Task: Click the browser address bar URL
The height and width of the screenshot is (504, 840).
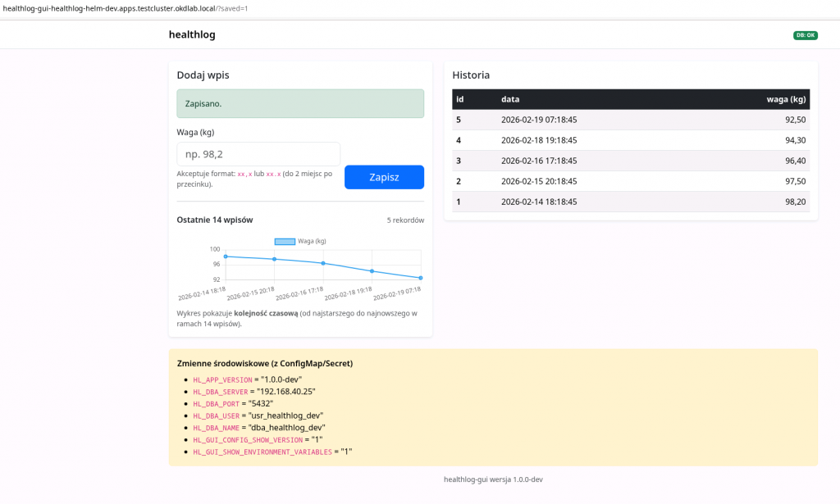Action: tap(123, 8)
